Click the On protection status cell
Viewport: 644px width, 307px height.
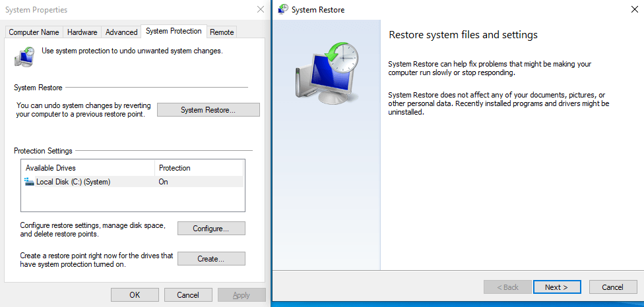(x=163, y=182)
